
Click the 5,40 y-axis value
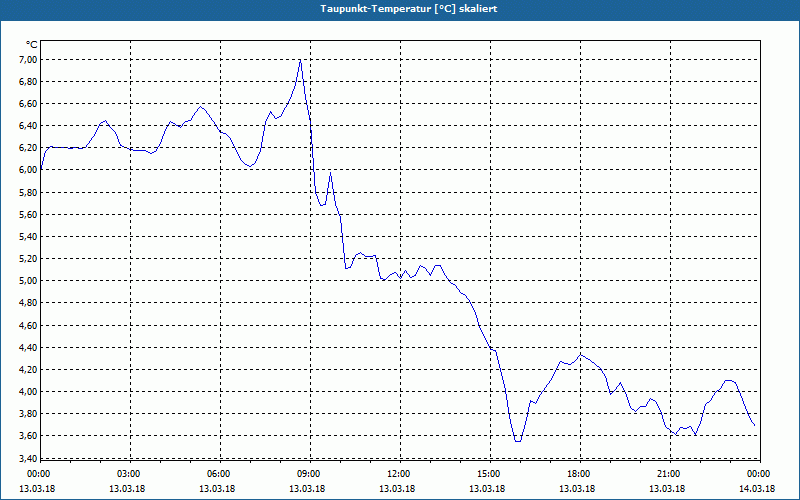(x=29, y=237)
